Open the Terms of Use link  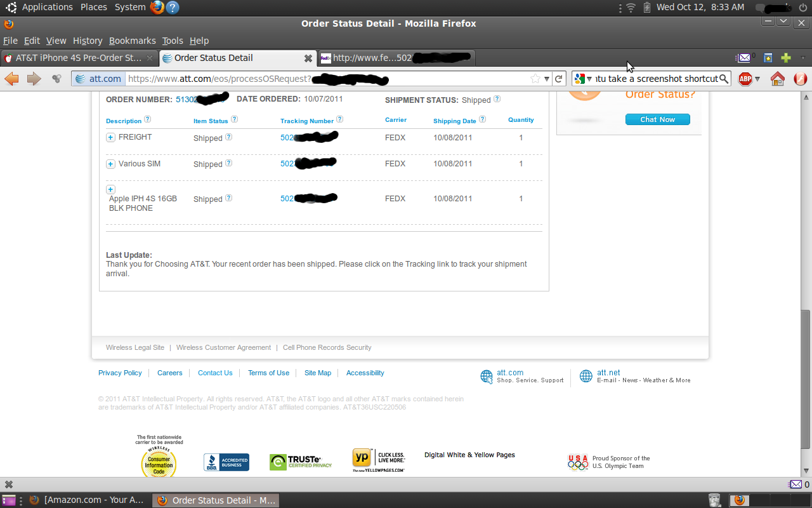[x=268, y=373]
